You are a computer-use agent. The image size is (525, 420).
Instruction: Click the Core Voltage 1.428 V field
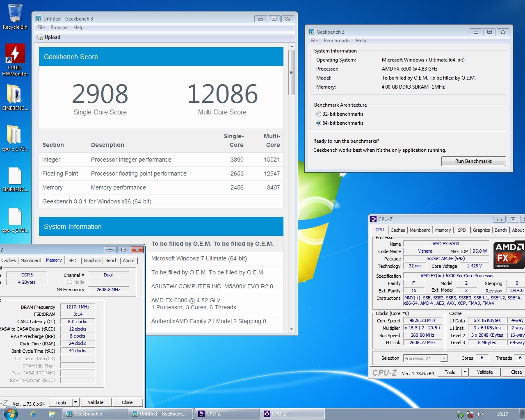474,266
